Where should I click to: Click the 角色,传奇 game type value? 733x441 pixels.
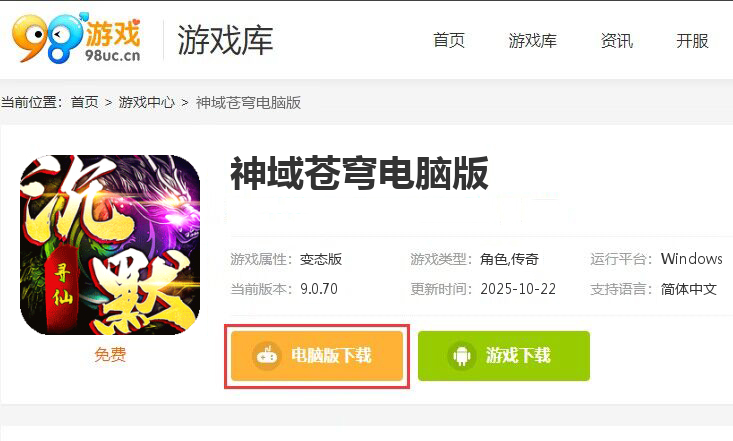pyautogui.click(x=510, y=259)
